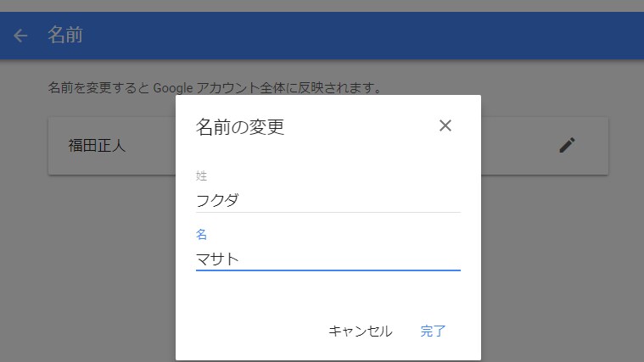Focus the 姓 field containing フクダ

[x=328, y=201]
